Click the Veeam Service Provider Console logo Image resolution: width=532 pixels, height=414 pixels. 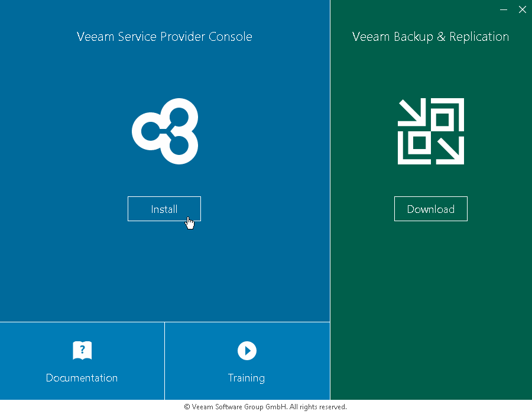(x=165, y=131)
